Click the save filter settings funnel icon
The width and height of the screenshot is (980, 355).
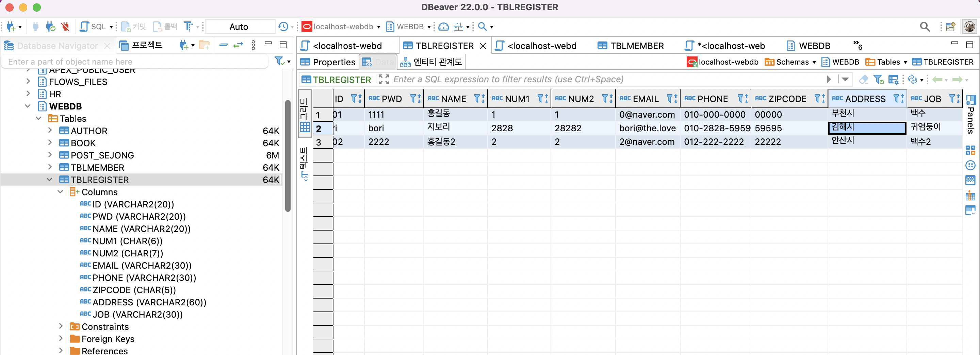point(878,79)
